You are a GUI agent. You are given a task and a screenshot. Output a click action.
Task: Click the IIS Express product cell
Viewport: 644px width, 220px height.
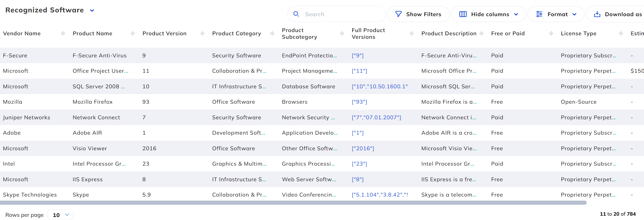click(88, 179)
